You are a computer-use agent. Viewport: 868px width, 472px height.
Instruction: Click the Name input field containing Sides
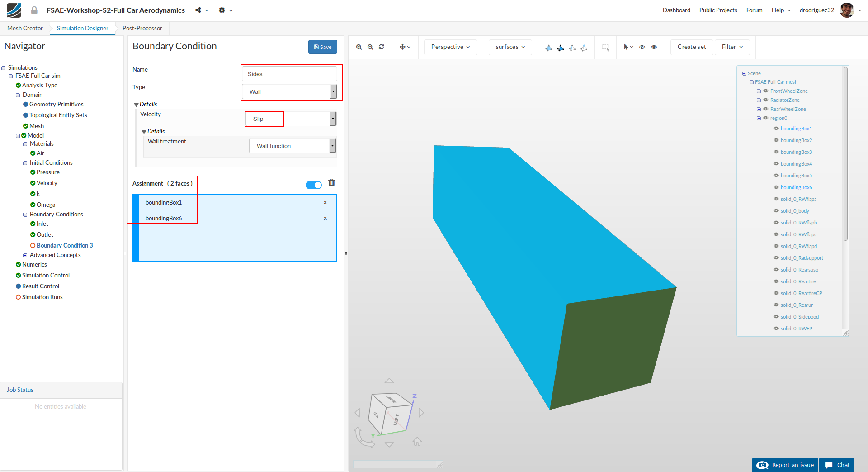289,74
